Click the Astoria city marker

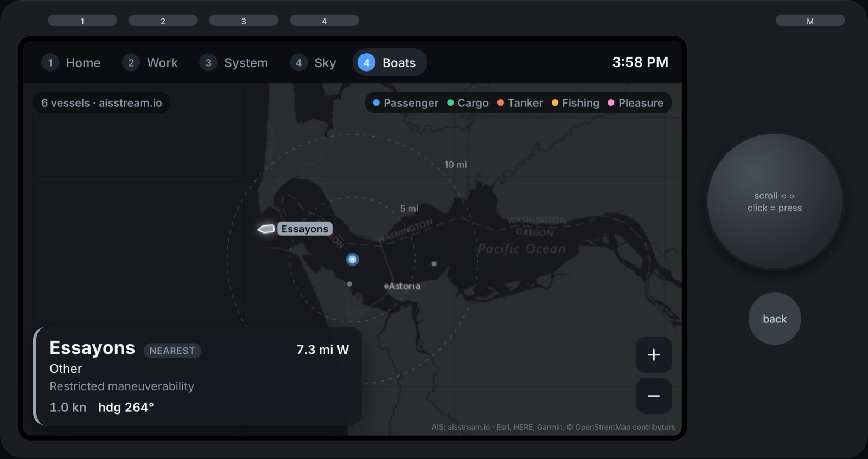386,286
